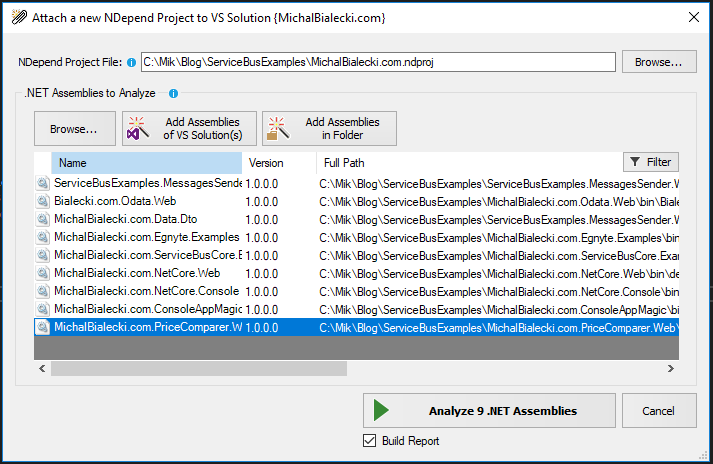Click assembly icon of Bialecki.com.Odata.Web row
Image resolution: width=713 pixels, height=464 pixels.
[x=43, y=201]
